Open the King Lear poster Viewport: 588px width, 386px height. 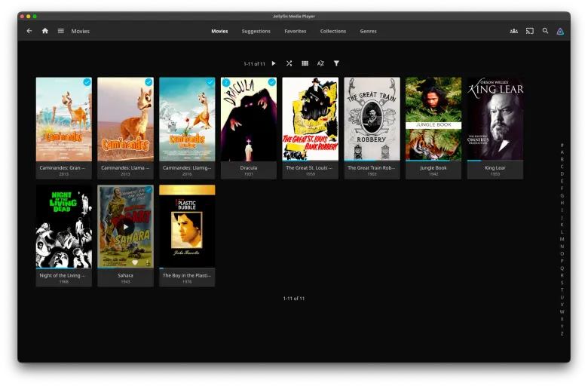(x=495, y=119)
